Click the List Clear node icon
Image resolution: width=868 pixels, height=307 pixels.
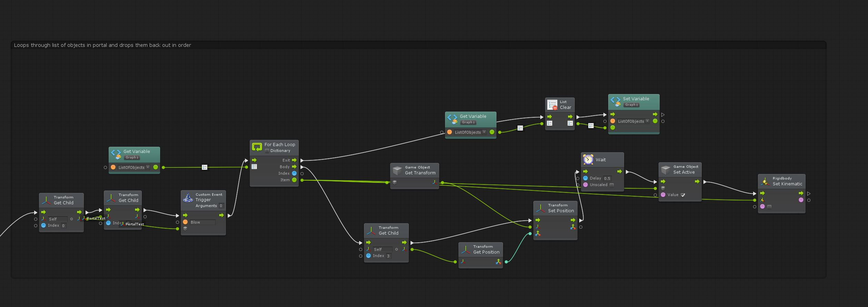[x=552, y=105]
